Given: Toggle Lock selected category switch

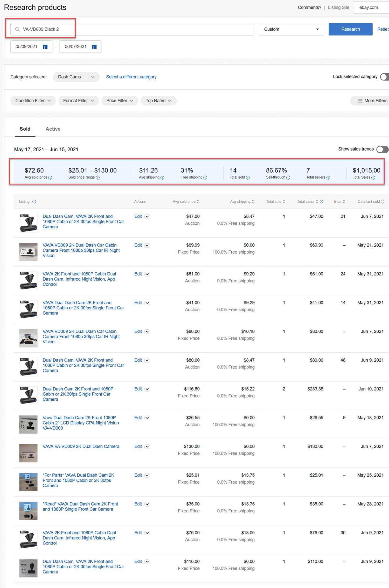Looking at the screenshot, I should click(x=384, y=77).
